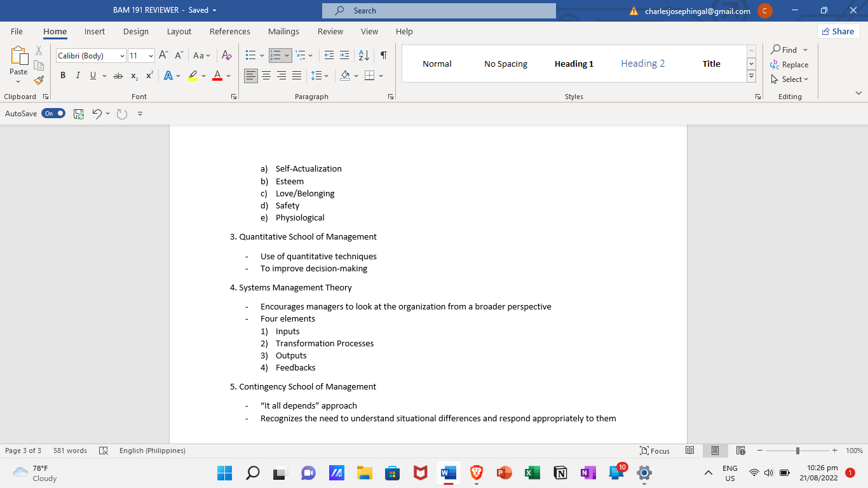Apply the red font color
The image size is (868, 488).
click(x=217, y=76)
